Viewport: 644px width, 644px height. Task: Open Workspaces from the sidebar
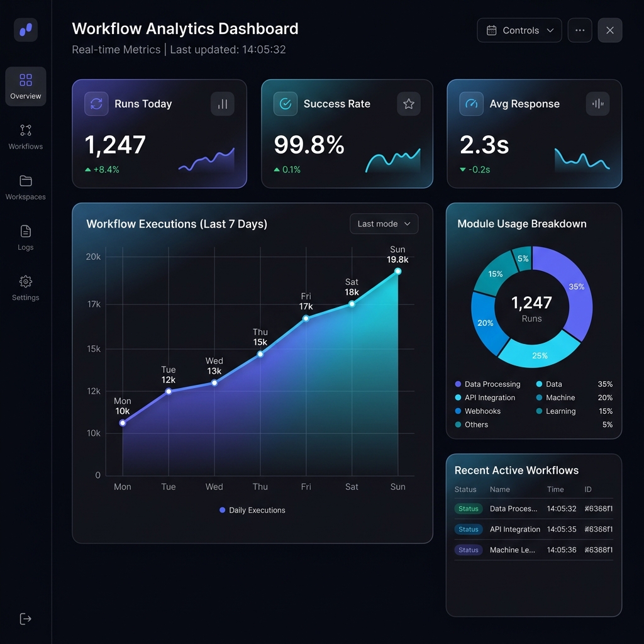tap(25, 187)
